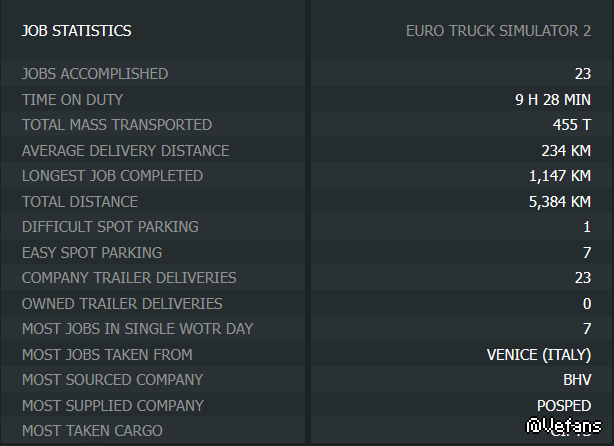
Task: Select the Easy Spot Parking label
Action: [x=92, y=253]
